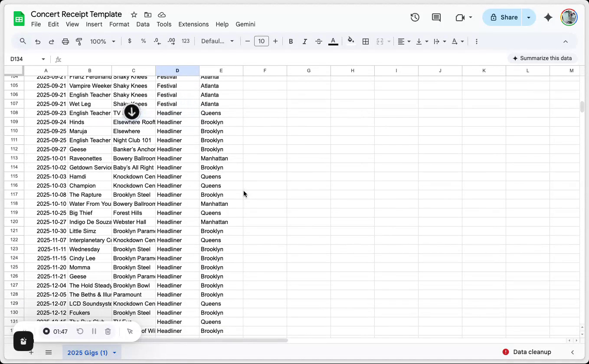Screen dimensions: 589x364
Task: Open the Insert menu
Action: pyautogui.click(x=94, y=24)
